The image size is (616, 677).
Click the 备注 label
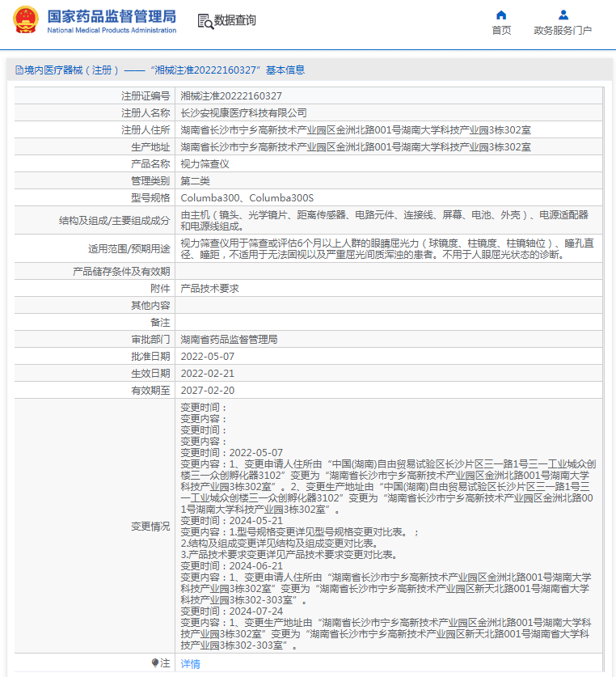[160, 323]
